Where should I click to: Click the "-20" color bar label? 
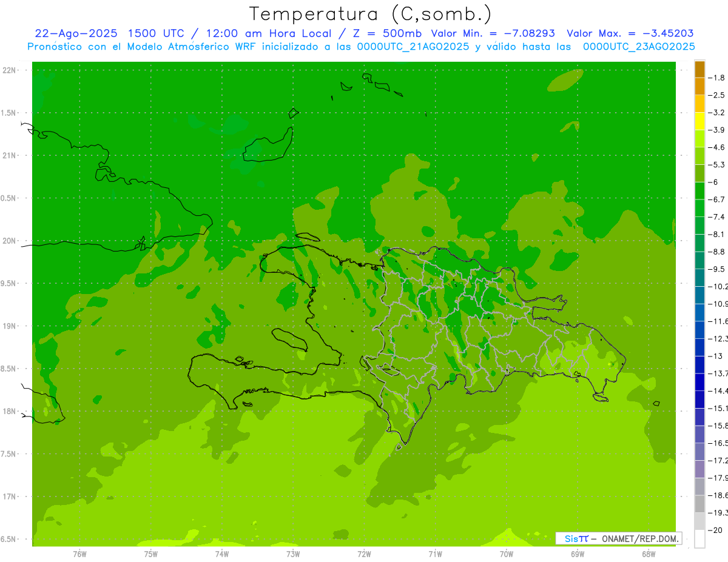coord(716,530)
